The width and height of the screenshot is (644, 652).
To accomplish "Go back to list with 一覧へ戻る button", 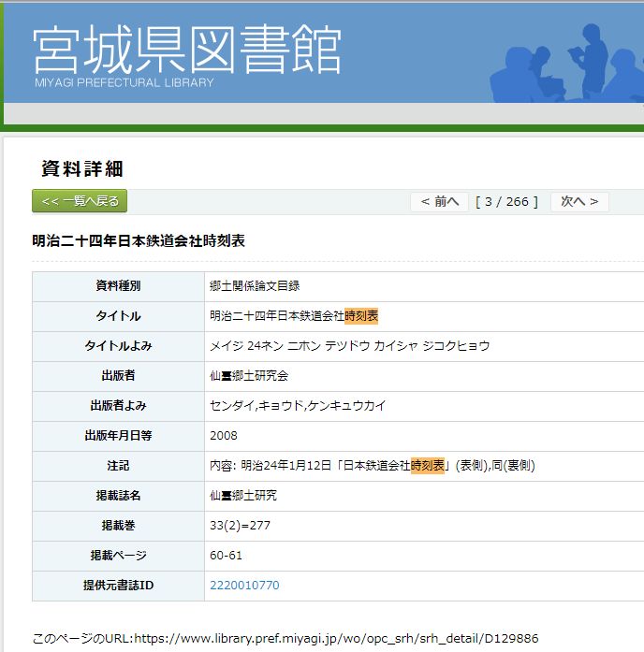I will pyautogui.click(x=80, y=201).
